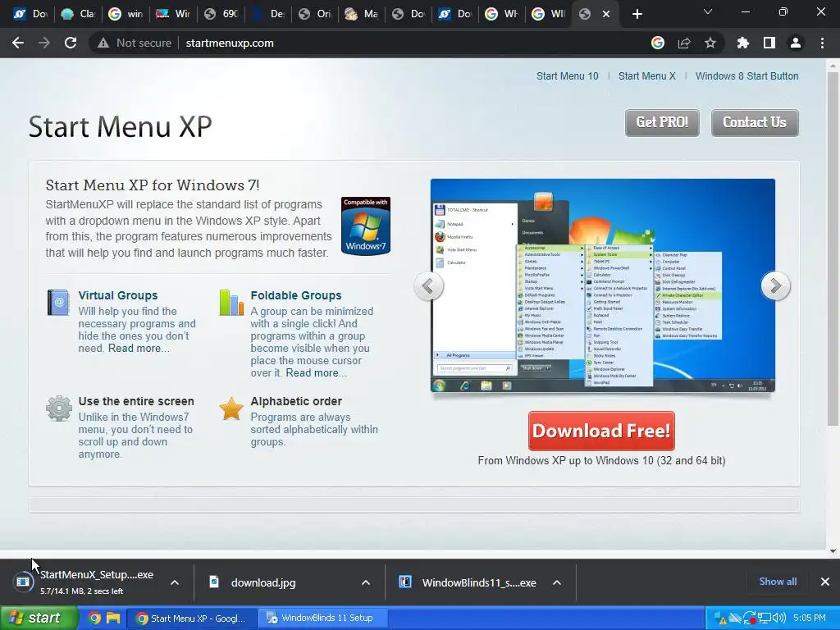Switch to the 'Cla' tab
The image size is (840, 630).
point(76,14)
